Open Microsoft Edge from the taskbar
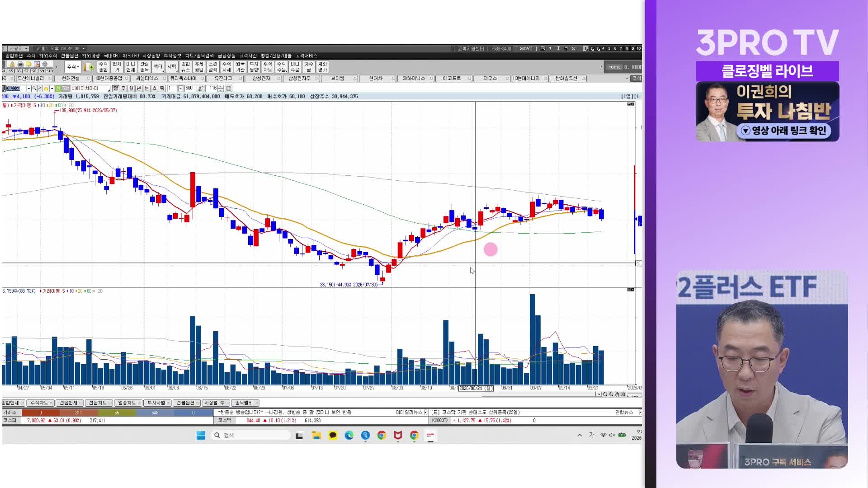The width and height of the screenshot is (868, 488). (349, 435)
